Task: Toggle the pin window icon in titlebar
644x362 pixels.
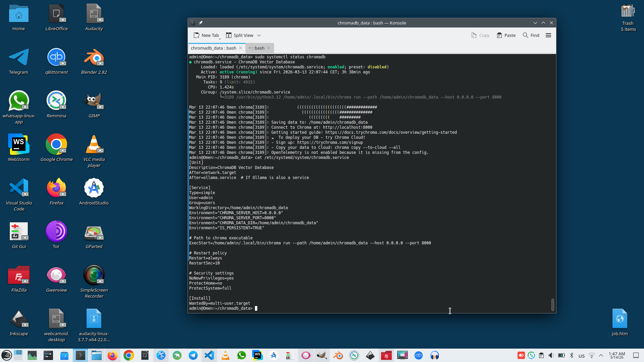Action: [x=201, y=23]
